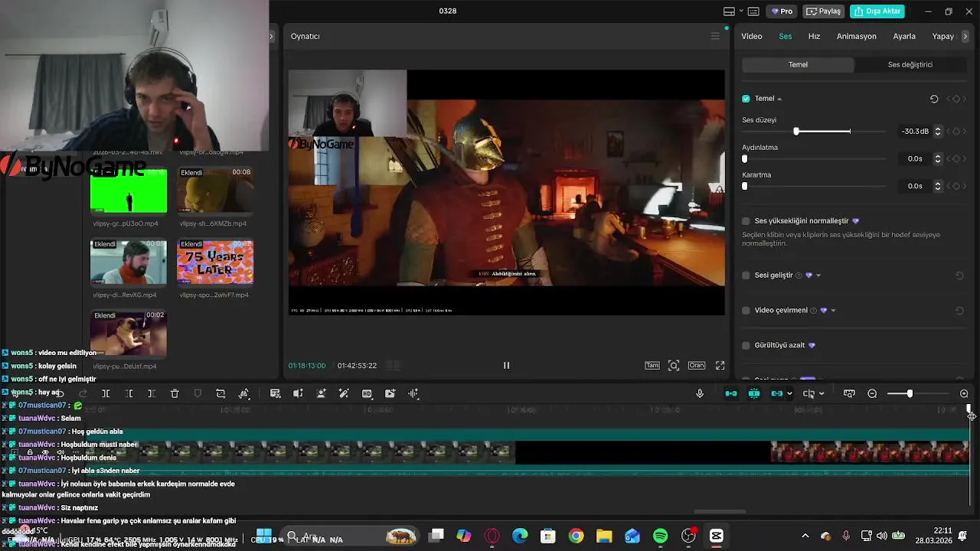Viewport: 980px width, 551px height.
Task: Open Spotify from the taskbar
Action: [x=661, y=536]
